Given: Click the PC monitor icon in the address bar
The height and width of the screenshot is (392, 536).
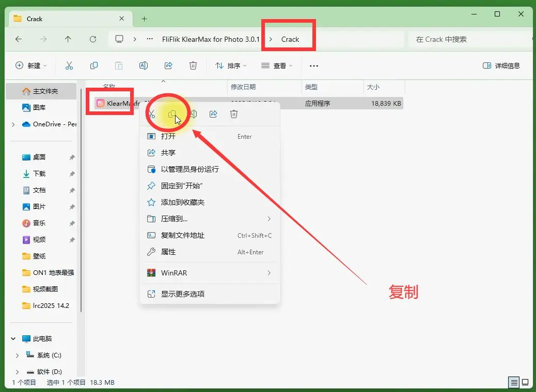Looking at the screenshot, I should click(x=119, y=39).
